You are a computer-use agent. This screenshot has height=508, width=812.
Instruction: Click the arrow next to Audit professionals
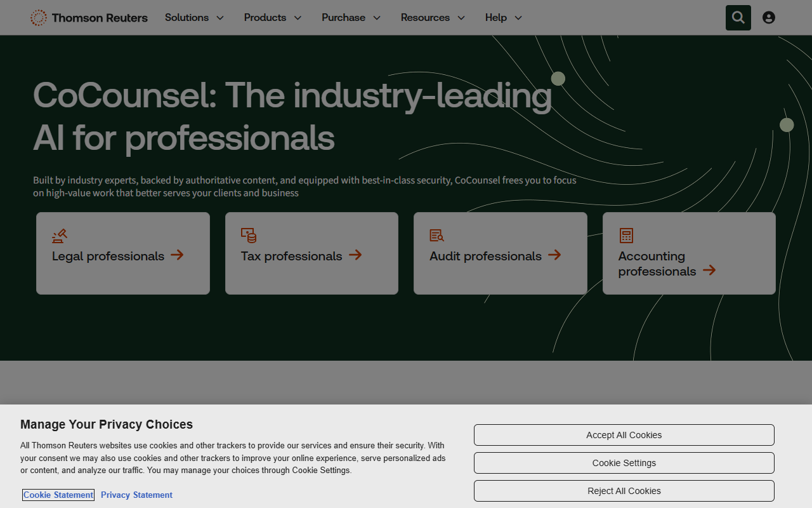click(x=554, y=255)
